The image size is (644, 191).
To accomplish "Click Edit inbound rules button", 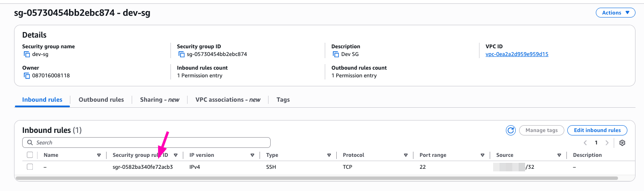I will click(x=597, y=130).
